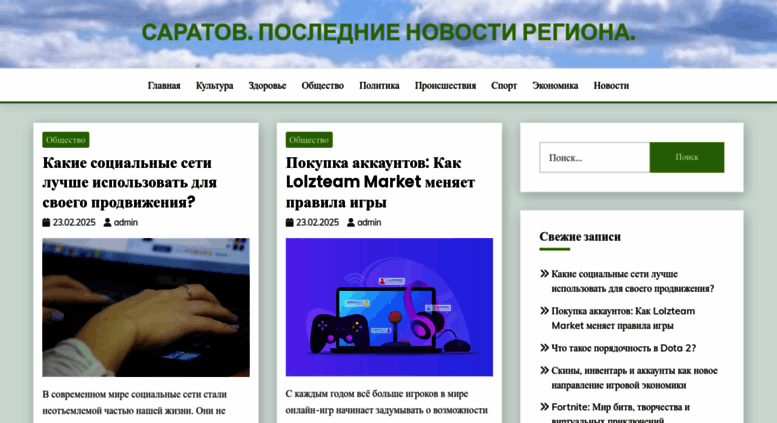Click the Общество tag on social networks article

(65, 140)
